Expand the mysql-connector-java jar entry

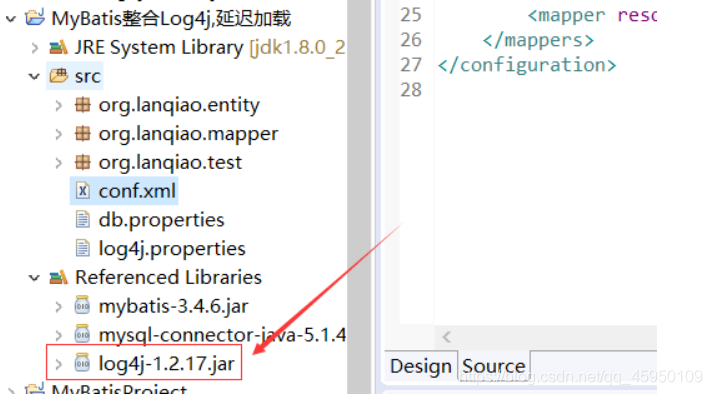coord(59,335)
